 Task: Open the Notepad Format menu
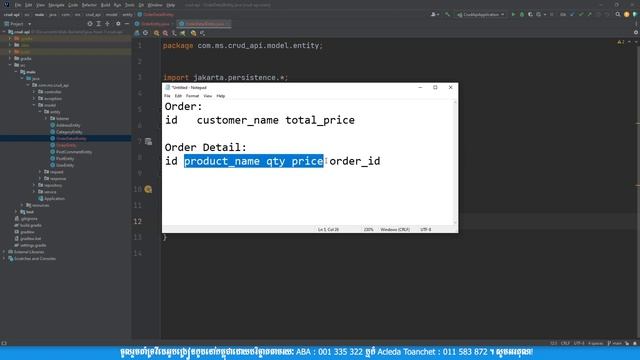tap(192, 96)
